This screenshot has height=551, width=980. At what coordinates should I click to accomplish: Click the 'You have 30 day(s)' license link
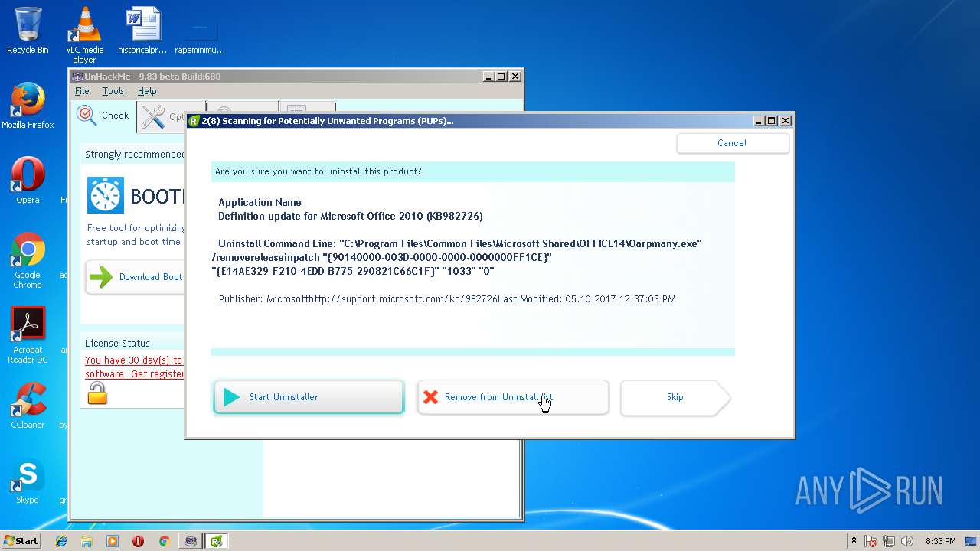134,360
